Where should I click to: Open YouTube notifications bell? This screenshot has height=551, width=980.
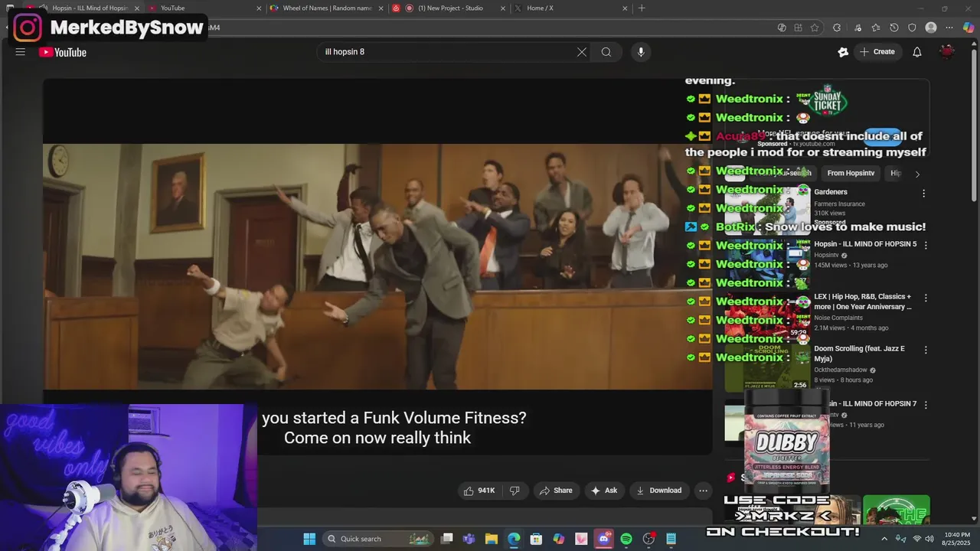click(x=917, y=52)
